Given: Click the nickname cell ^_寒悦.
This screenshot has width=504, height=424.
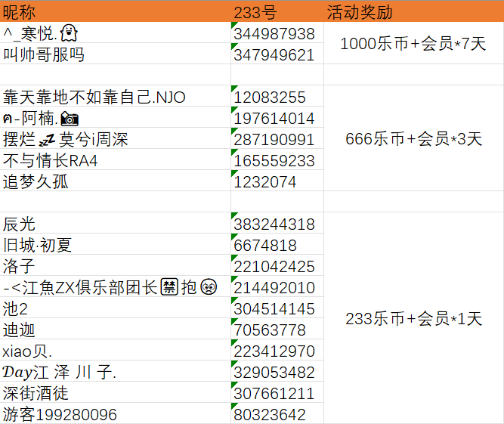Looking at the screenshot, I should [115, 32].
